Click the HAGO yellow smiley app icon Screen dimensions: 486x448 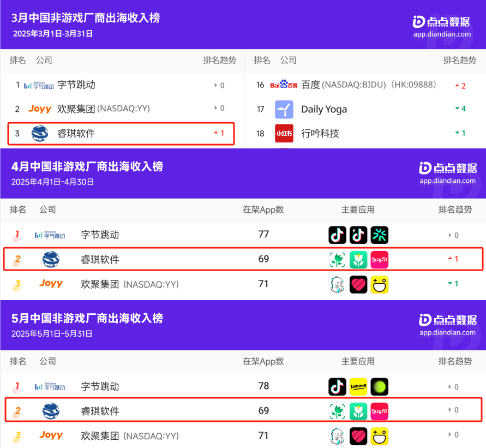coord(379,284)
